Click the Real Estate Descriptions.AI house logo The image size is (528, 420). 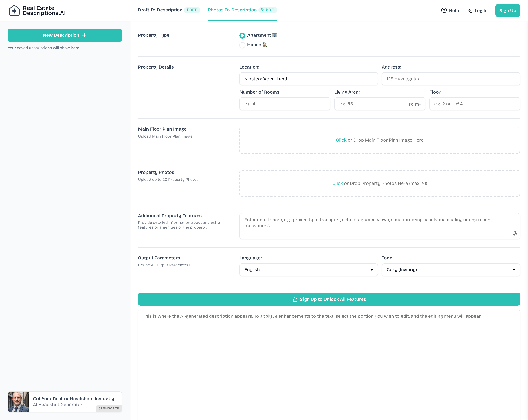14,10
